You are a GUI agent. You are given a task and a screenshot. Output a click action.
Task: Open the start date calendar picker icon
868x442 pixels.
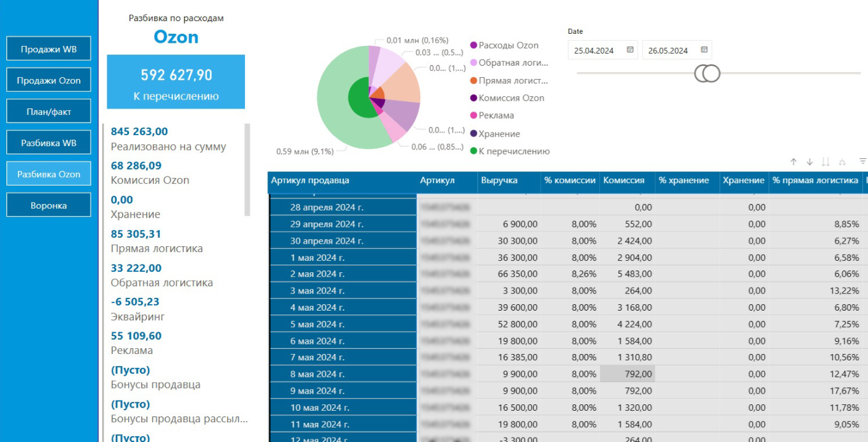tap(630, 50)
